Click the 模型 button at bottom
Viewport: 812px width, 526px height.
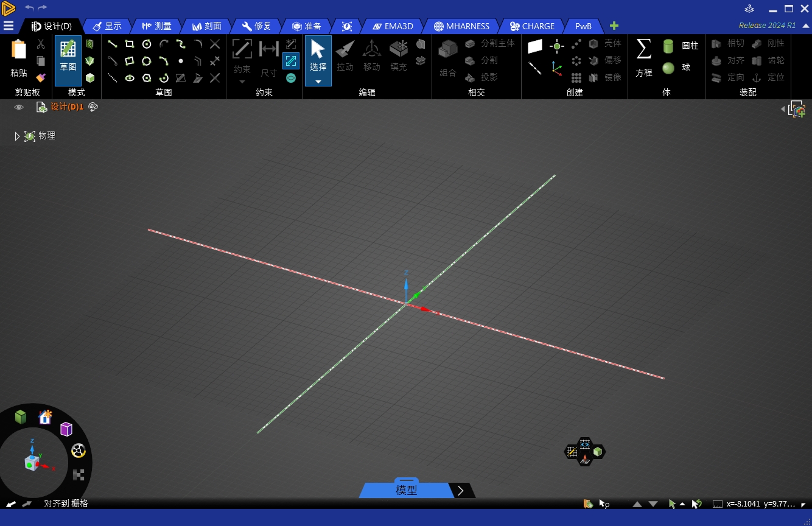pos(406,490)
